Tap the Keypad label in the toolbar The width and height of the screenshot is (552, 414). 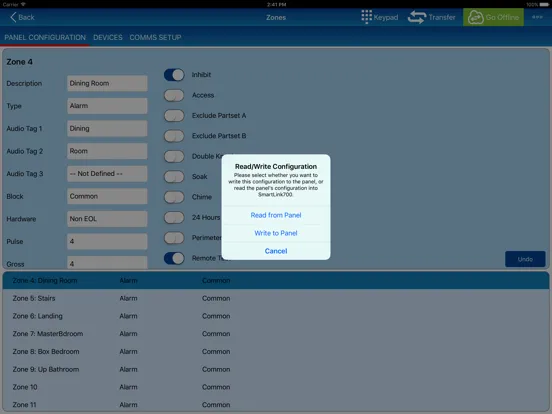click(386, 17)
